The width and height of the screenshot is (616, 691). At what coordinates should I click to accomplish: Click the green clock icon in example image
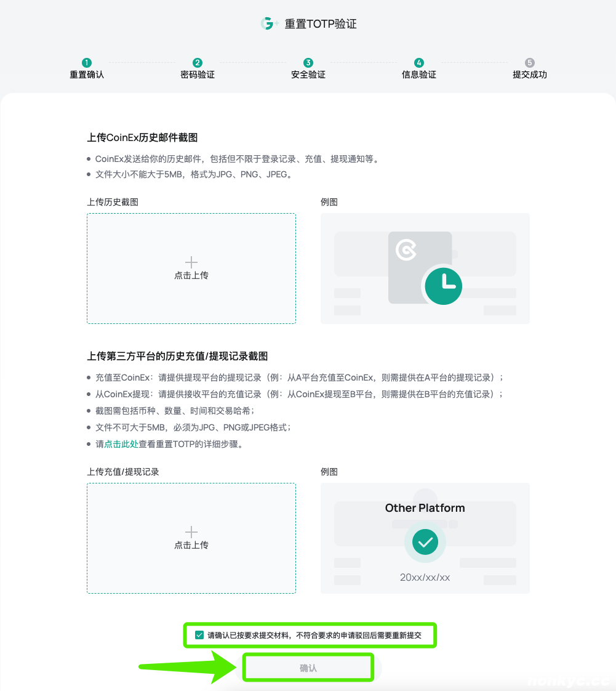click(443, 286)
